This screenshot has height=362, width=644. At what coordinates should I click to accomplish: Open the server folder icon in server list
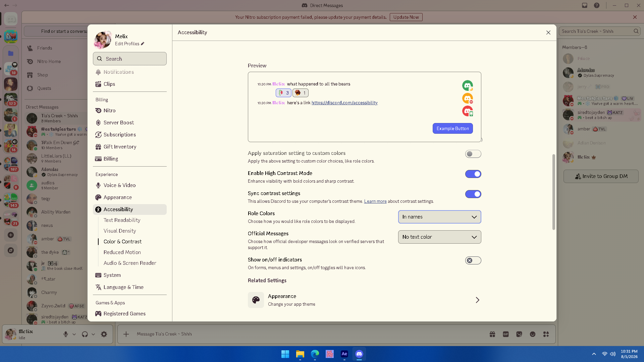pyautogui.click(x=11, y=53)
